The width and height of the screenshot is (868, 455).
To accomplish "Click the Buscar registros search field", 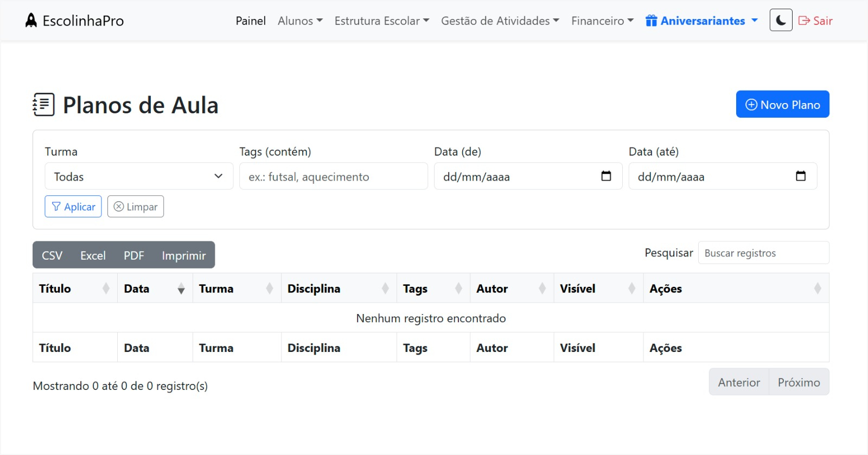I will [x=763, y=253].
